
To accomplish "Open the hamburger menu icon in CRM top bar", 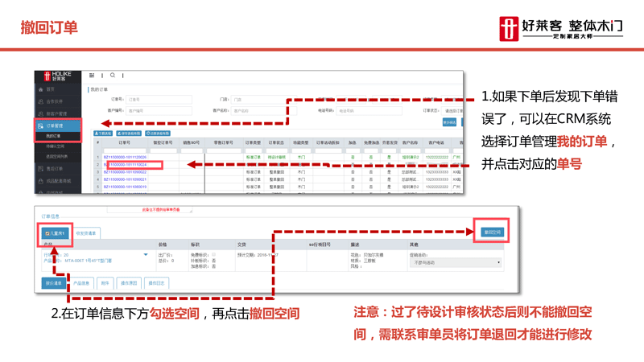I will click(x=92, y=76).
